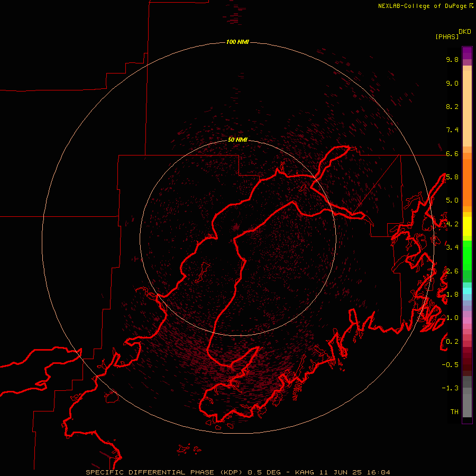Click the 6.6 value on the color scale
The image size is (476, 476).
(452, 153)
